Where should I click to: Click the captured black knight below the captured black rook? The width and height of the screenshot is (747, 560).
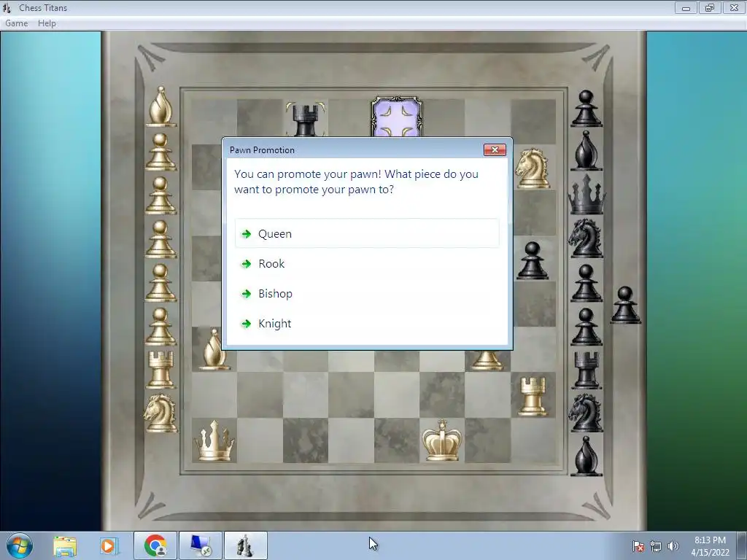pyautogui.click(x=586, y=413)
